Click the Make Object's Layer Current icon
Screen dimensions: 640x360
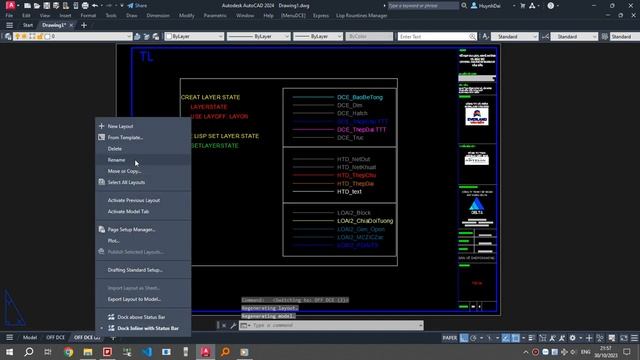[x=137, y=37]
